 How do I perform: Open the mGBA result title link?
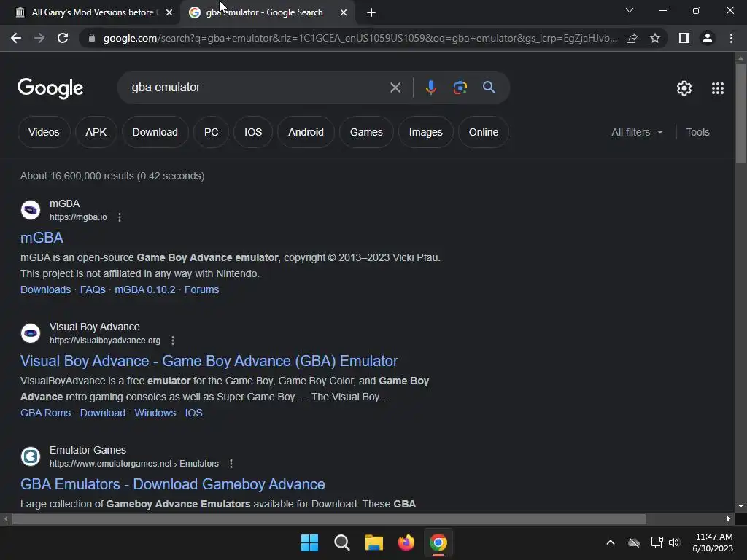pyautogui.click(x=42, y=238)
